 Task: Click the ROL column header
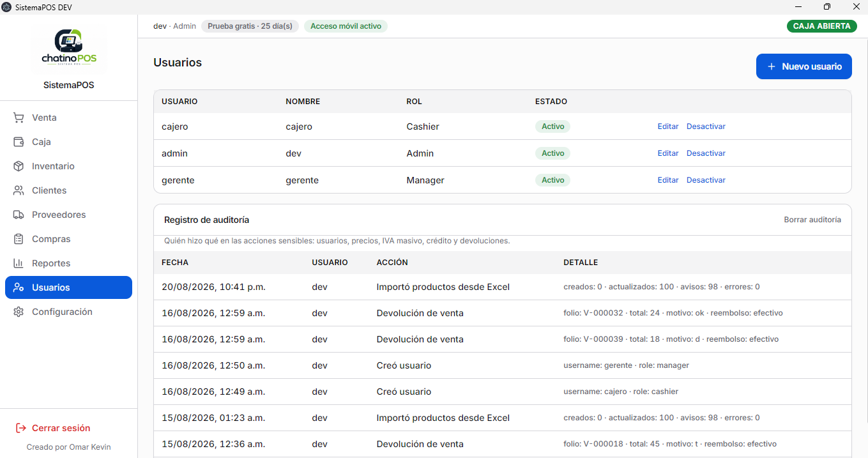pyautogui.click(x=414, y=102)
